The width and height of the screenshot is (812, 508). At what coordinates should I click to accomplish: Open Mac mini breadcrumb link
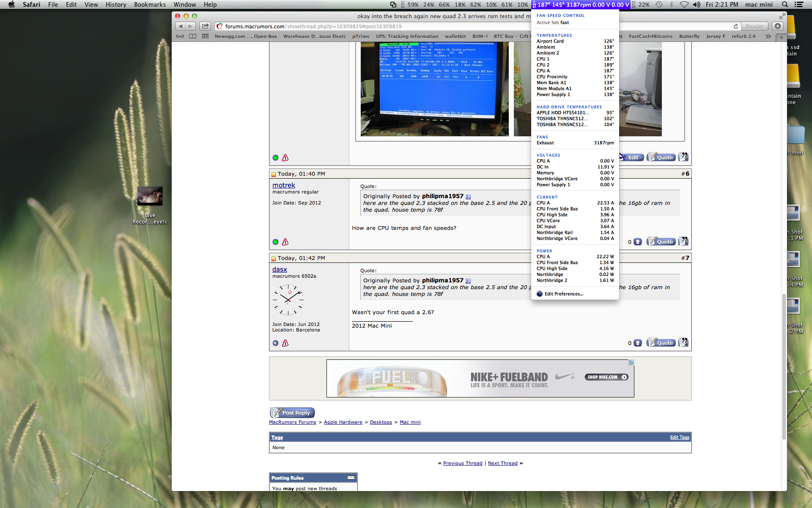(410, 422)
